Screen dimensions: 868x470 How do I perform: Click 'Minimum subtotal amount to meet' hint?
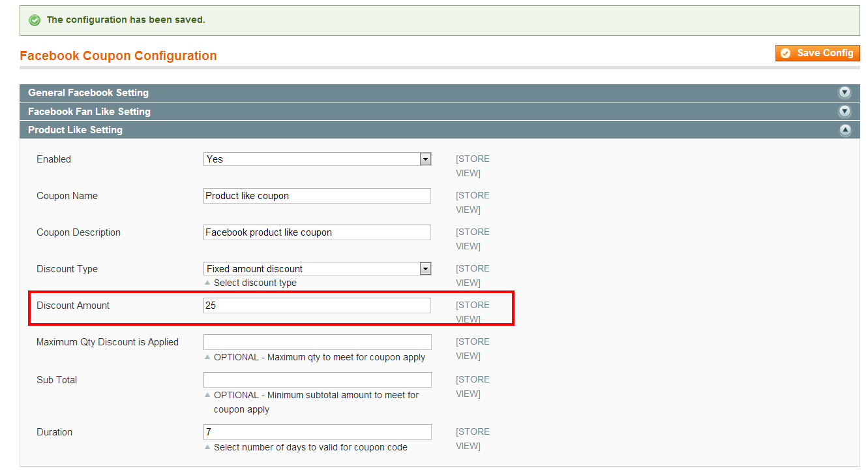(316, 402)
